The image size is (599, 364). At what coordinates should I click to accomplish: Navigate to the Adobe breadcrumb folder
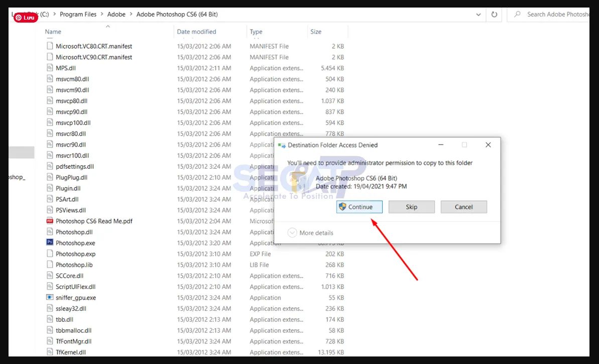[x=116, y=14]
